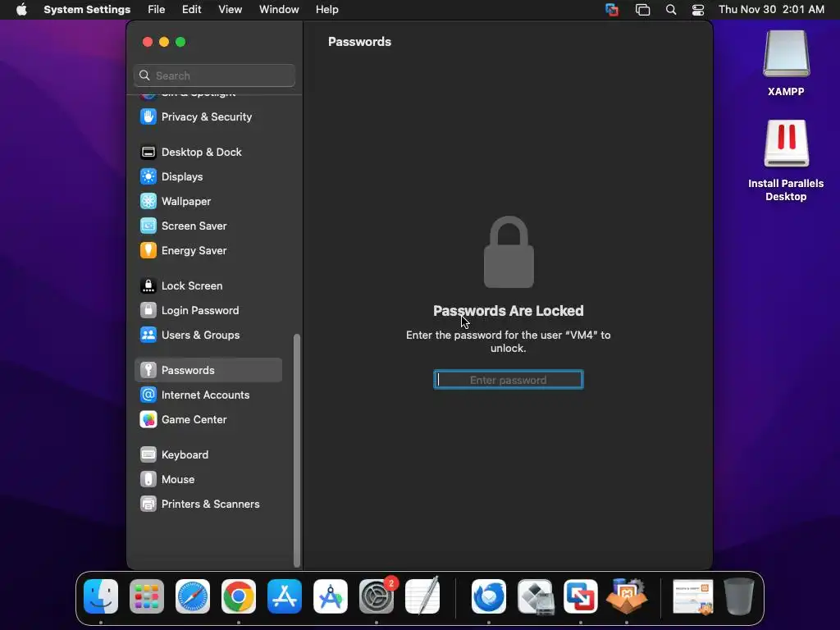Open the Help menu
Image resolution: width=840 pixels, height=630 pixels.
click(x=326, y=10)
